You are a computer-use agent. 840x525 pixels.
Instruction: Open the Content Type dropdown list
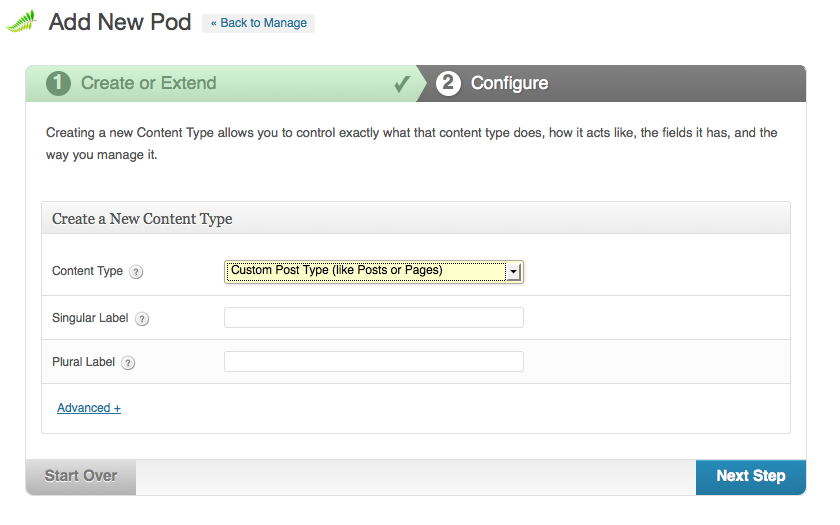click(373, 272)
